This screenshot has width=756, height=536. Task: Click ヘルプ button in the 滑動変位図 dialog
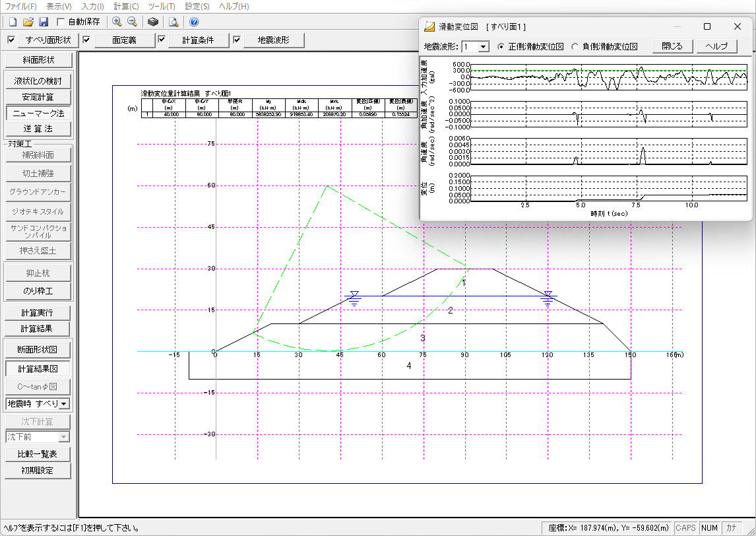[x=716, y=46]
